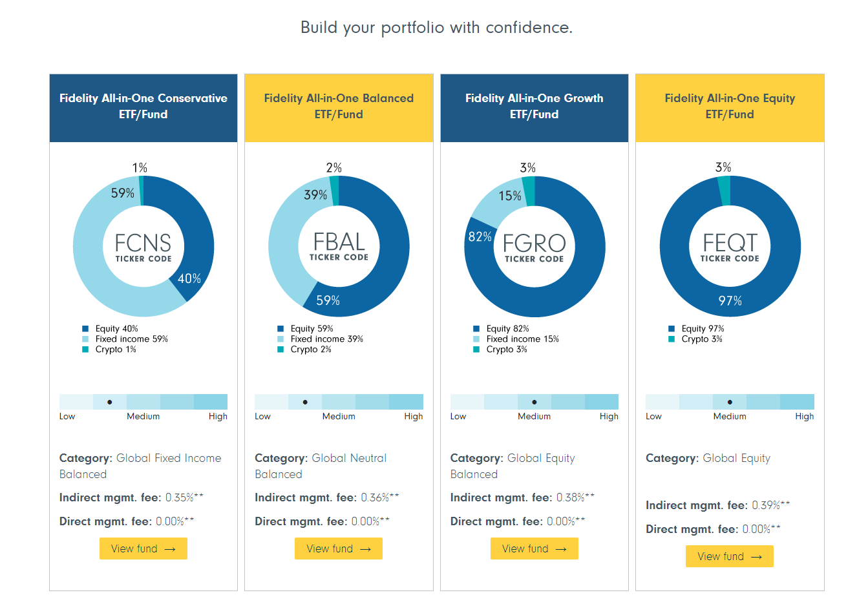Click View fund button for FCNS Conservative
868x606 pixels.
[x=143, y=549]
